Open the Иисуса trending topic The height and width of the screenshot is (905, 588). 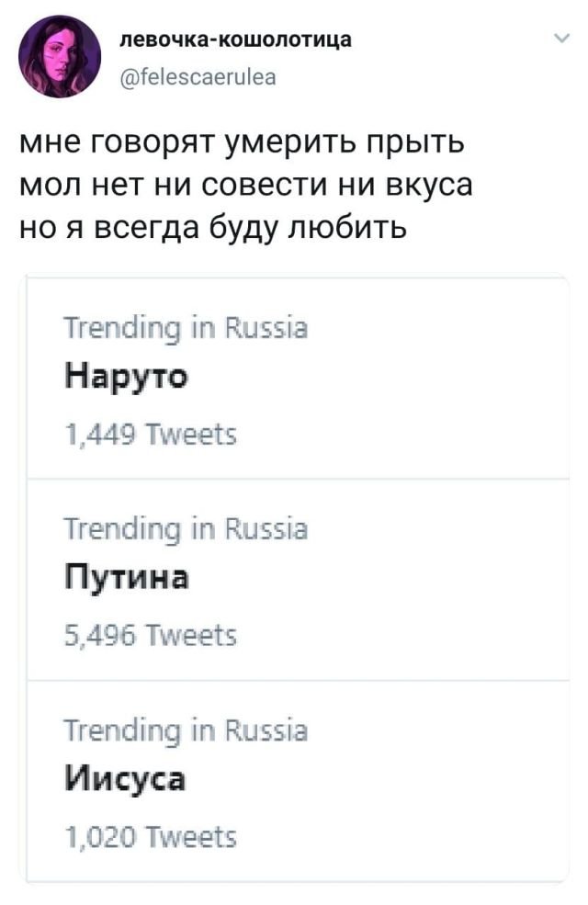(126, 780)
